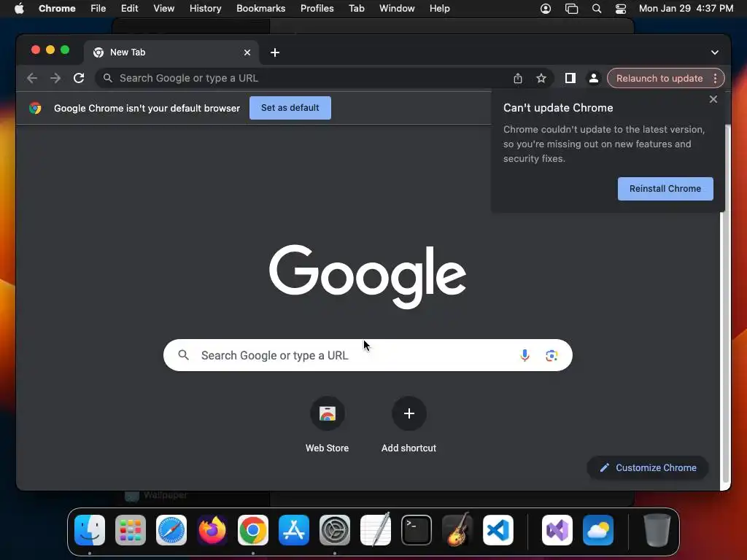Viewport: 747px width, 560px height.
Task: Launch Safari from the Dock
Action: (x=171, y=530)
